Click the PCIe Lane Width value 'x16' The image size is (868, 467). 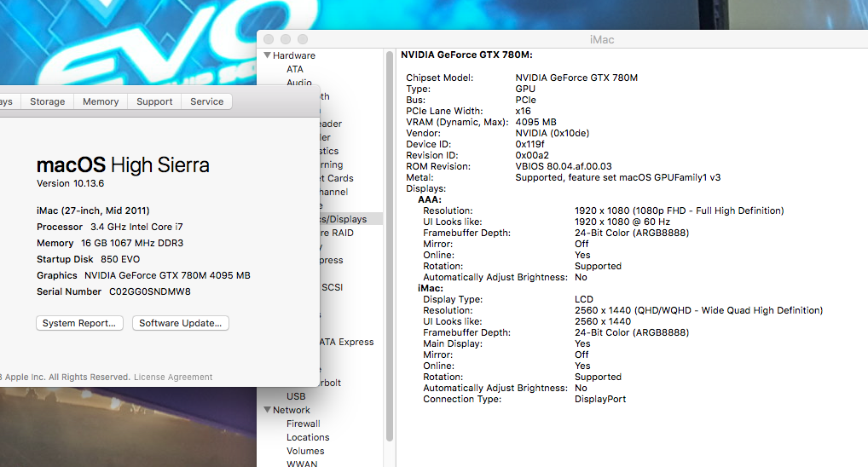(524, 112)
